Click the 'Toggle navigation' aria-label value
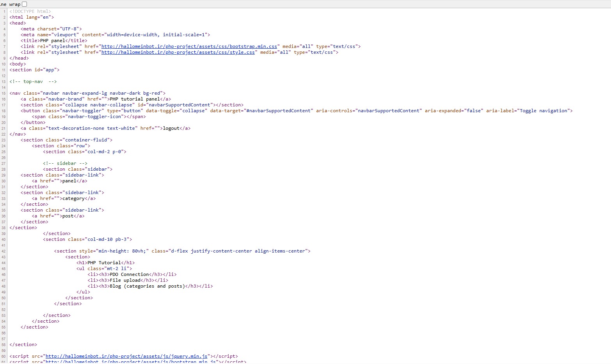The width and height of the screenshot is (611, 364). [544, 111]
